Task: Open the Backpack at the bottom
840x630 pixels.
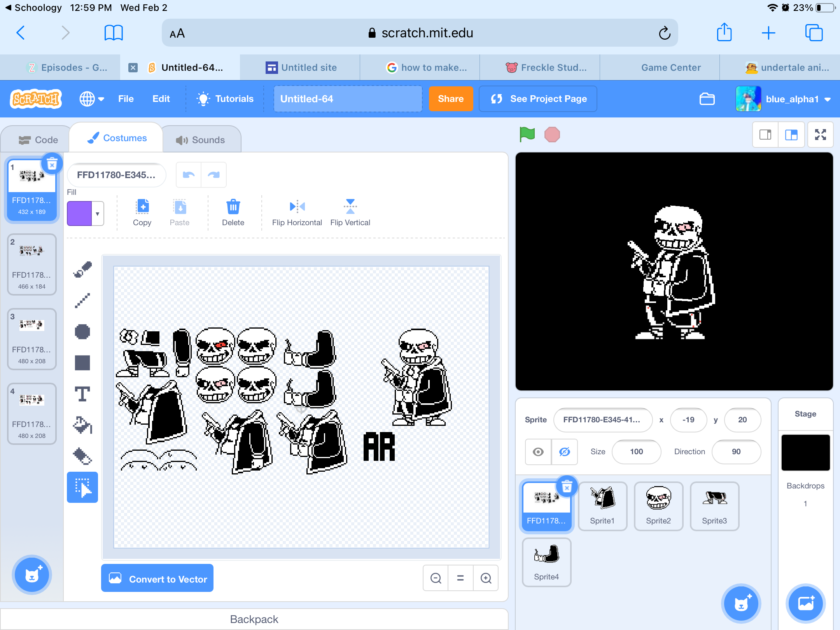Action: tap(254, 619)
